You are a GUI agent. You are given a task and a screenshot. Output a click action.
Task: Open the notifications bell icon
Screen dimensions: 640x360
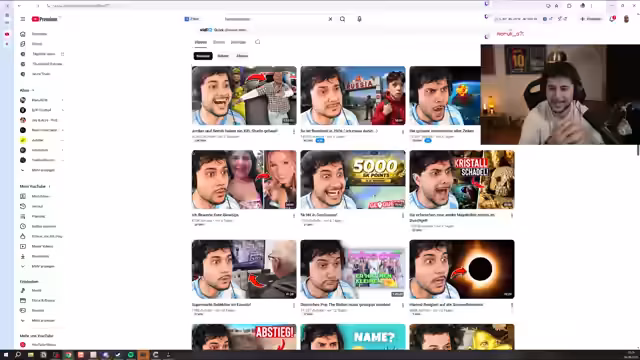coord(612,19)
